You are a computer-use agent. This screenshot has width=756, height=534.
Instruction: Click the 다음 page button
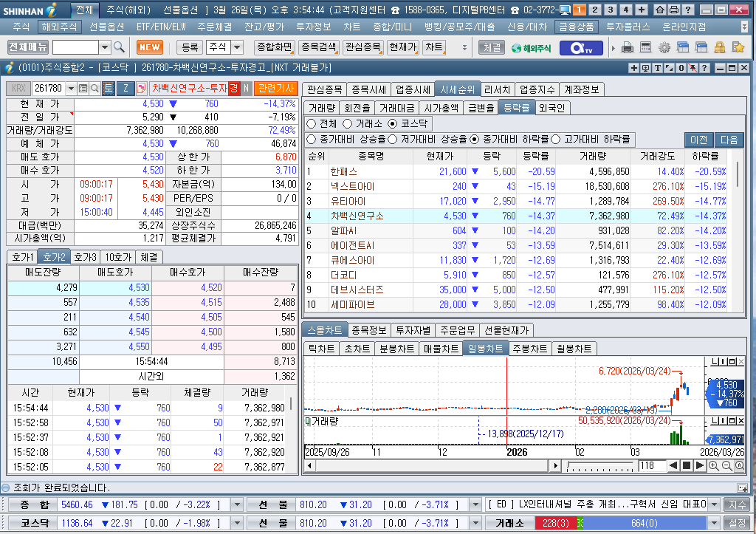[x=729, y=140]
